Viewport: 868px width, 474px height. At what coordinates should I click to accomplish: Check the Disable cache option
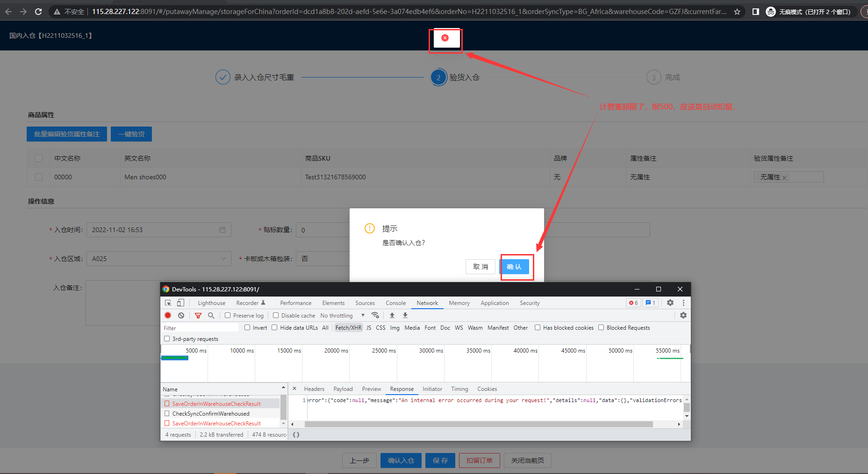(276, 315)
